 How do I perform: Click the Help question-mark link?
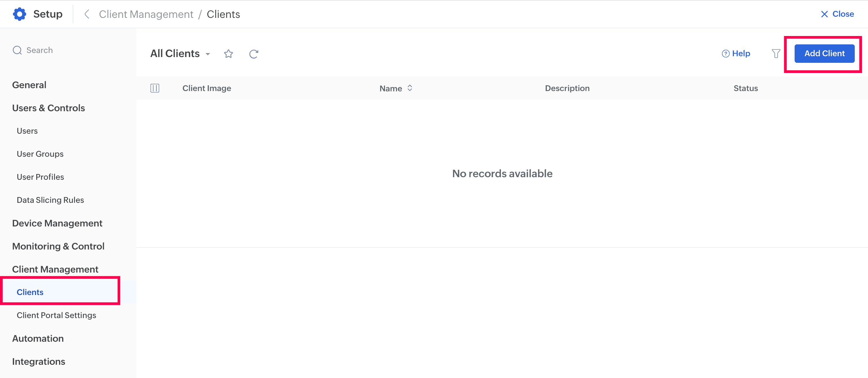tap(736, 54)
